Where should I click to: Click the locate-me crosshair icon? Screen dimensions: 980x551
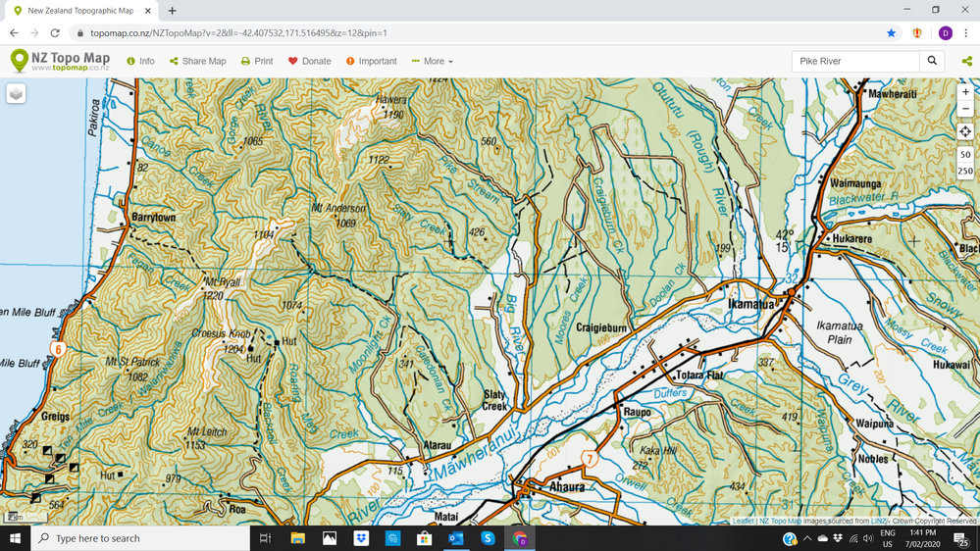(x=965, y=131)
